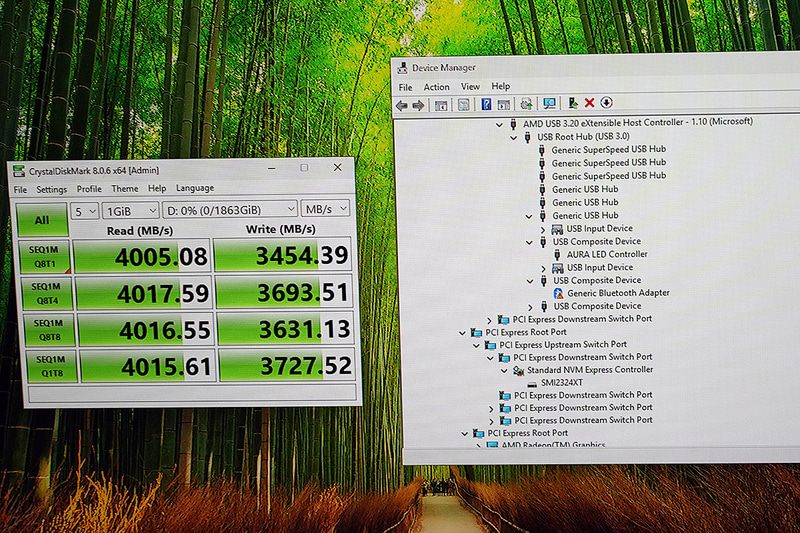Click the Device Manager title bar icon
This screenshot has height=533, width=800.
click(403, 68)
